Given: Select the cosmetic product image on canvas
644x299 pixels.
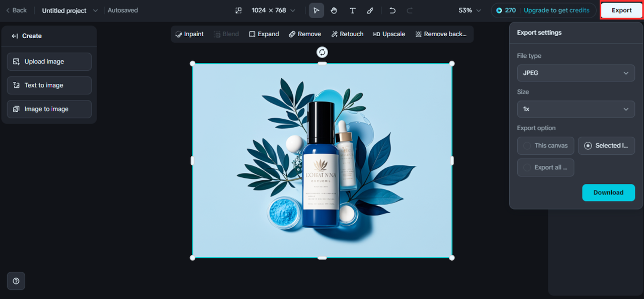Looking at the screenshot, I should click(x=322, y=161).
